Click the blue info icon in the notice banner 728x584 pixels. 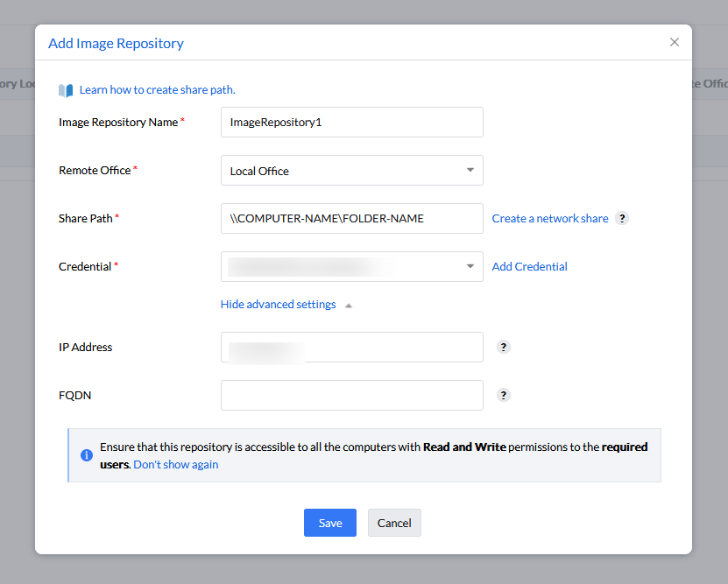point(87,455)
